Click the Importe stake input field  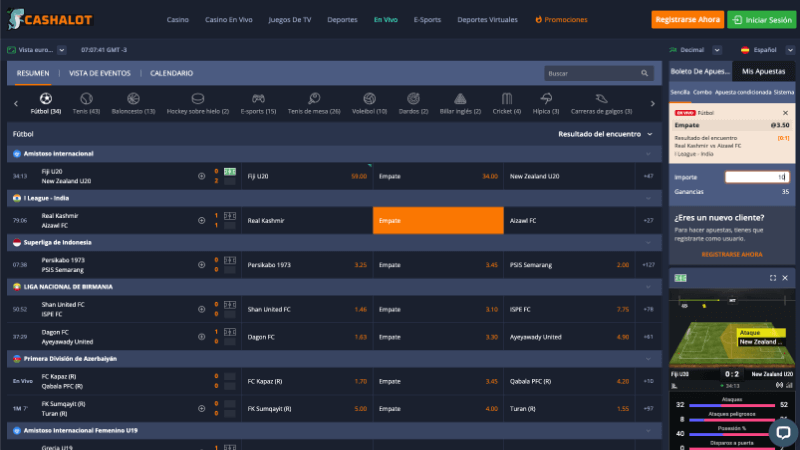click(x=757, y=177)
